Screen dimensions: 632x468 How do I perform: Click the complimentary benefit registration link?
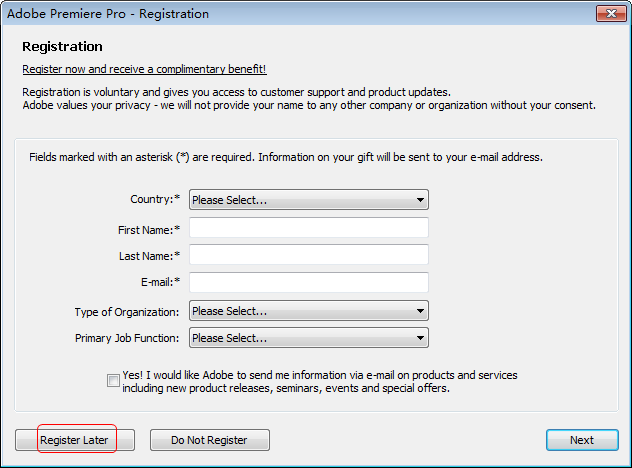coord(144,69)
